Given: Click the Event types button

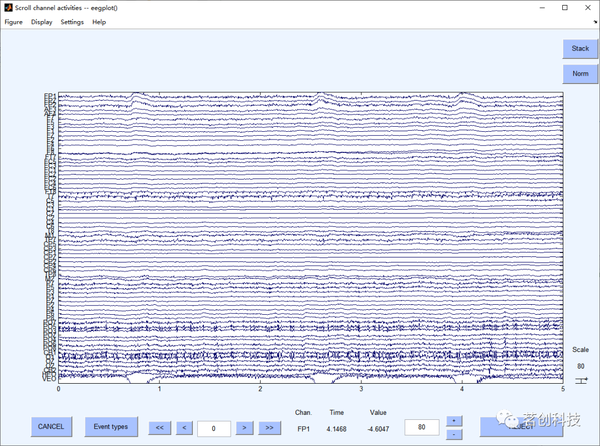Looking at the screenshot, I should click(x=111, y=427).
